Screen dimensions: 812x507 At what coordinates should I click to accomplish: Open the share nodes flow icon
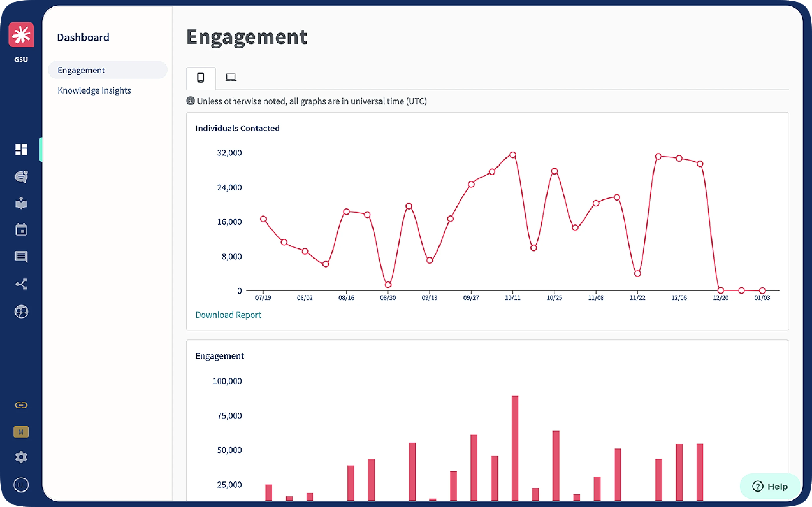[x=21, y=284]
